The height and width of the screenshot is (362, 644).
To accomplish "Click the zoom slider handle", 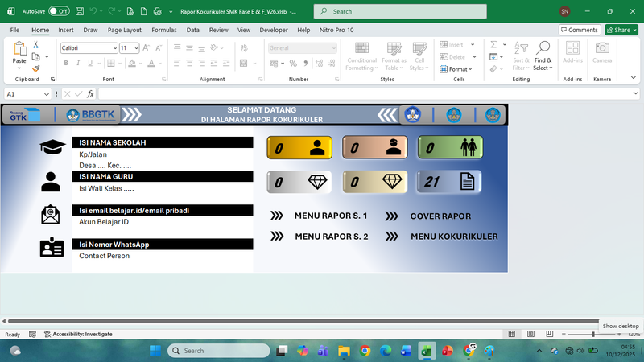I will click(593, 335).
